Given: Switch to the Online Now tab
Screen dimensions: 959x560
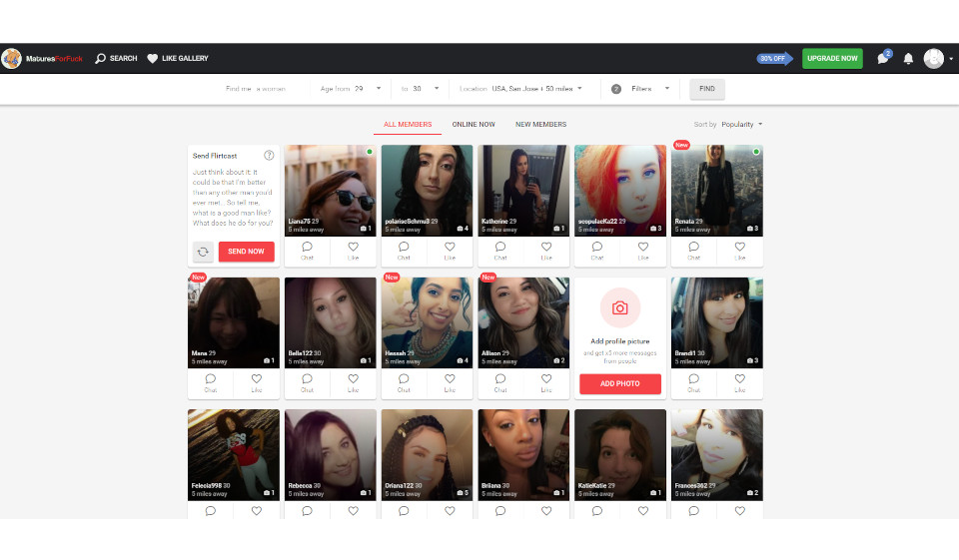Looking at the screenshot, I should [473, 125].
